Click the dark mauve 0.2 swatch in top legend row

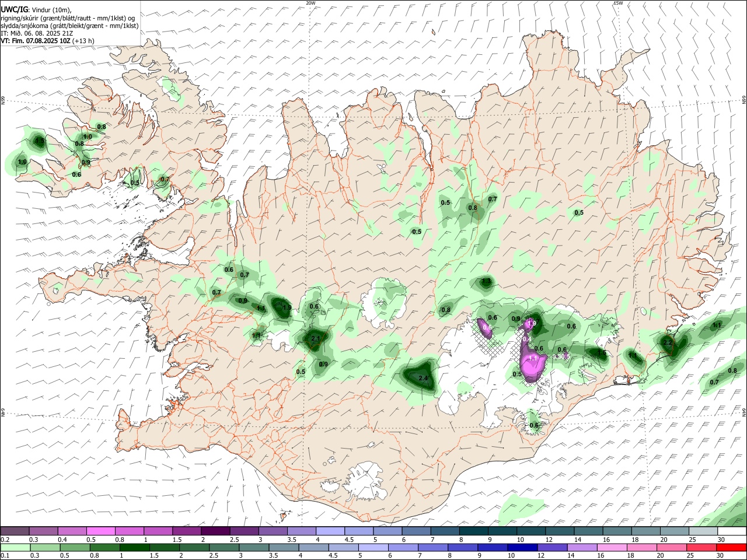click(x=15, y=531)
